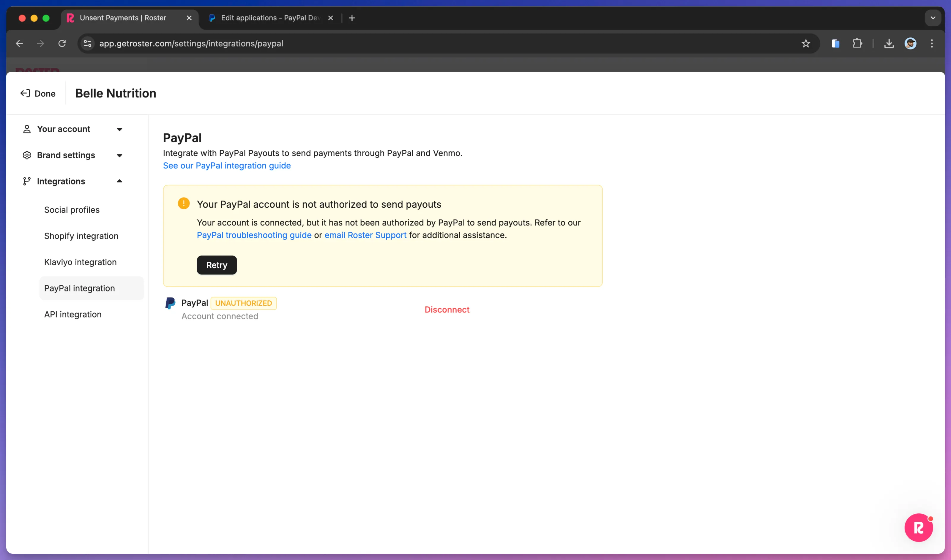Viewport: 951px width, 560px height.
Task: Open the downloads icon in toolbar
Action: pyautogui.click(x=889, y=43)
